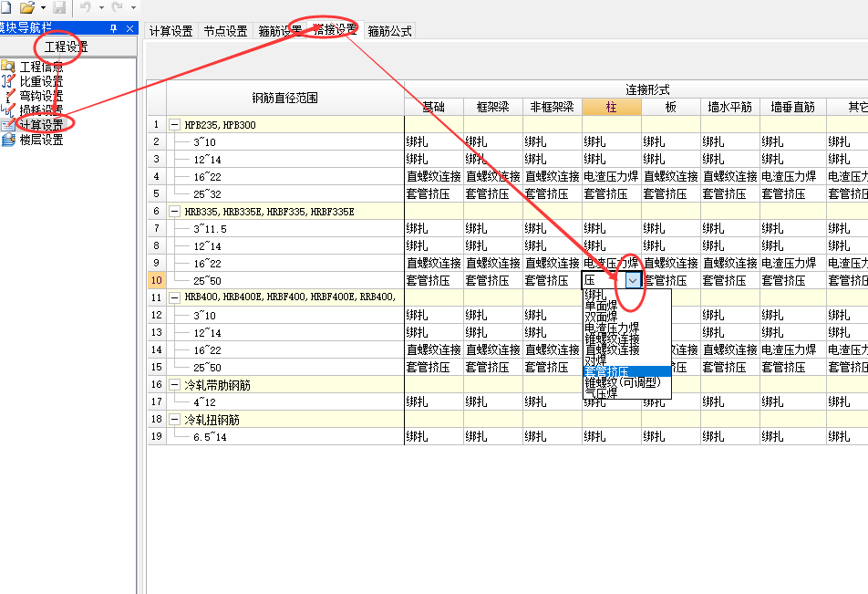The height and width of the screenshot is (594, 868).
Task: Click the 基础 cell in row 4
Action: (434, 177)
